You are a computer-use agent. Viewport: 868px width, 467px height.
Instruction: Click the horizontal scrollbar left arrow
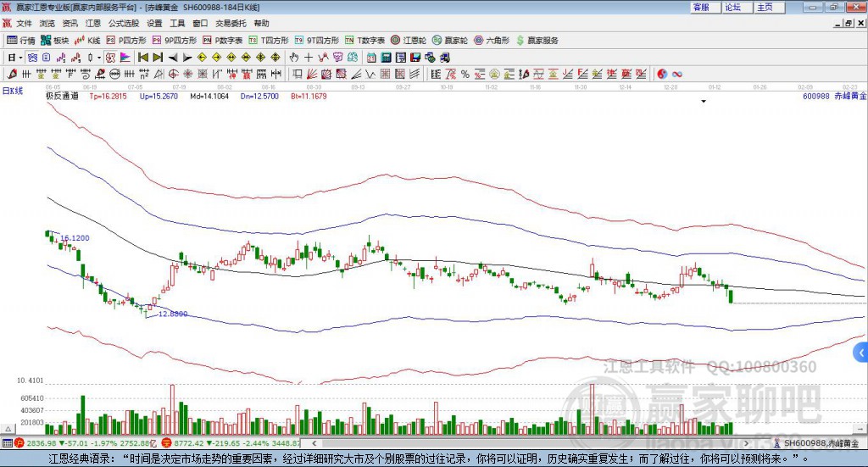[314, 443]
